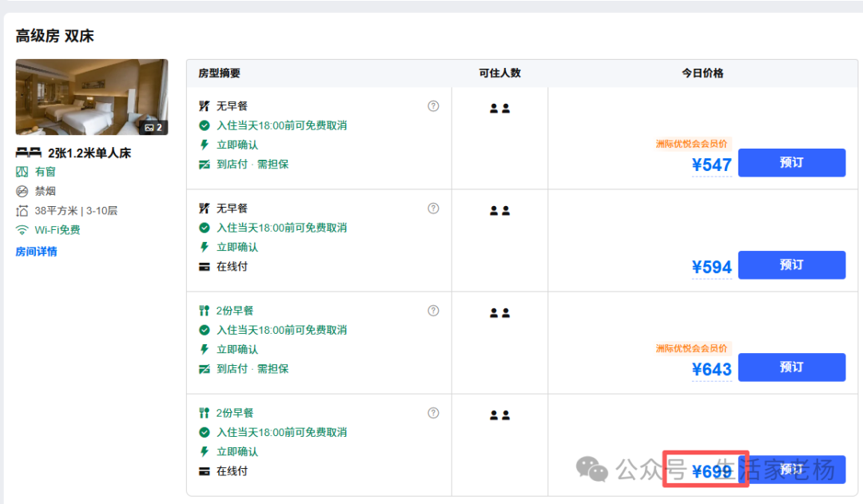
Task: Click the lightning 立即确认 icon in ¥643 row
Action: [x=205, y=349]
